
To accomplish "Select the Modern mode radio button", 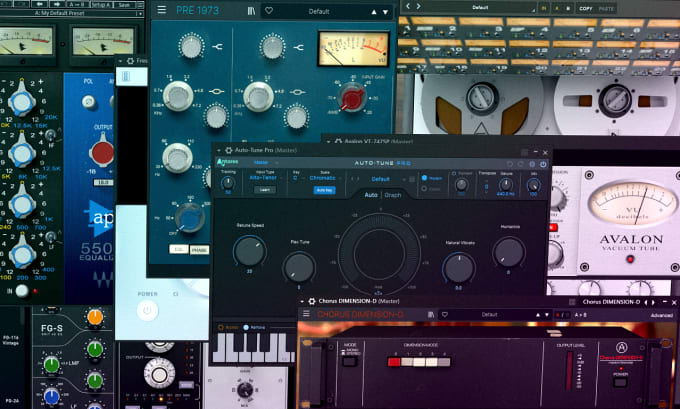I will tap(425, 178).
